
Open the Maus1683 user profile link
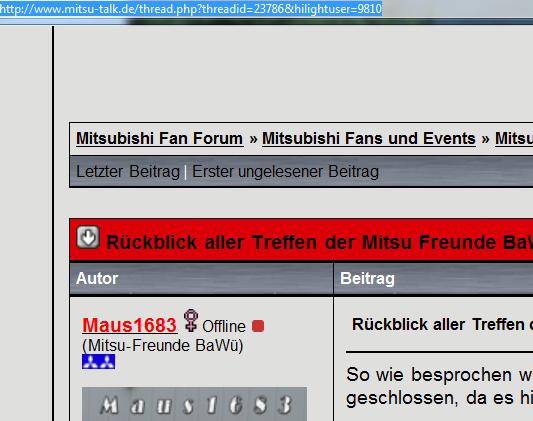(130, 325)
